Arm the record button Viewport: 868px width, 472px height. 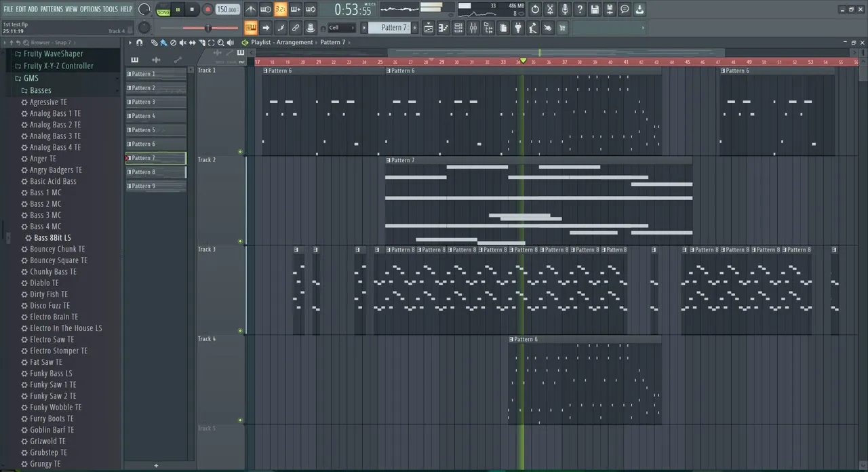pos(208,9)
